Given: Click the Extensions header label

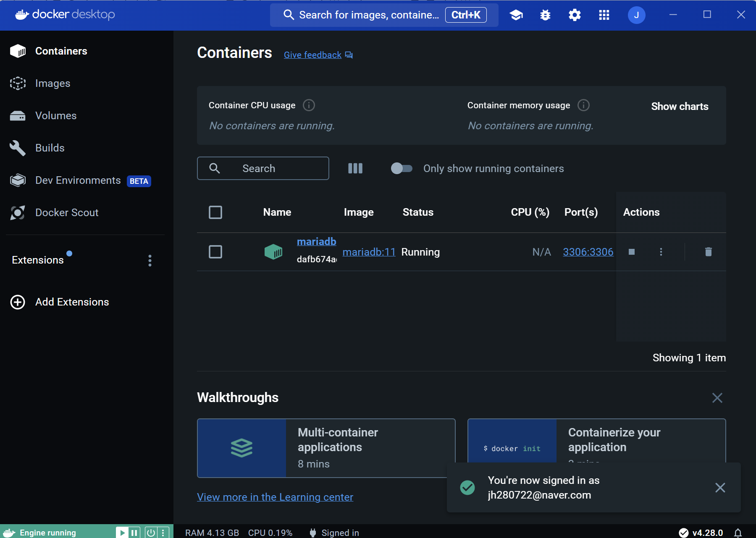Looking at the screenshot, I should pyautogui.click(x=38, y=260).
